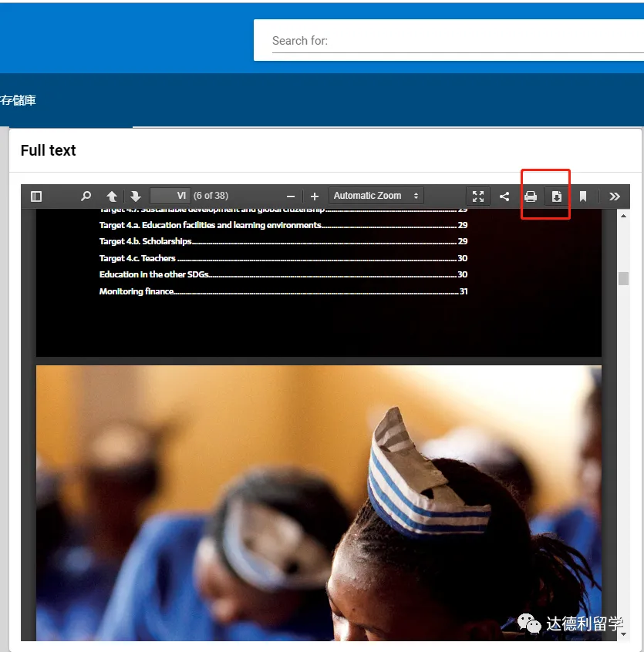Open more viewer tools with the double chevron
Screen dimensions: 644x652
coord(615,197)
